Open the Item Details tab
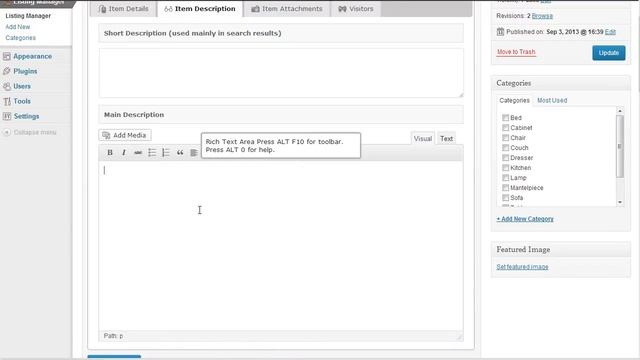Screen dimensions: 640x360 pos(123,9)
